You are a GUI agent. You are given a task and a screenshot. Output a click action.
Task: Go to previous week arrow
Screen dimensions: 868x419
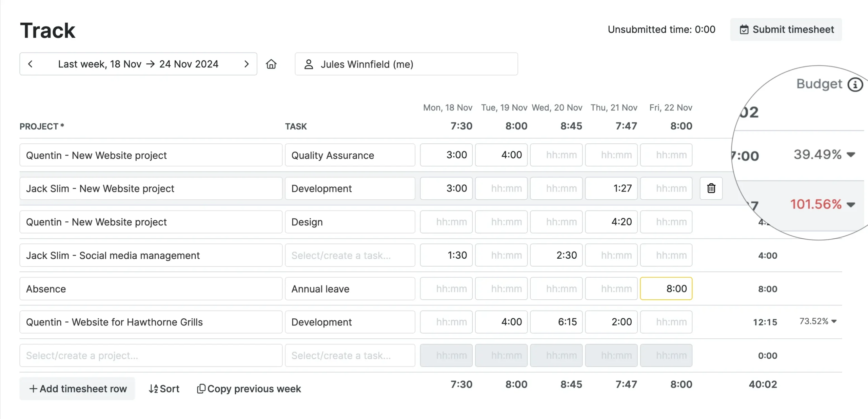(x=31, y=64)
